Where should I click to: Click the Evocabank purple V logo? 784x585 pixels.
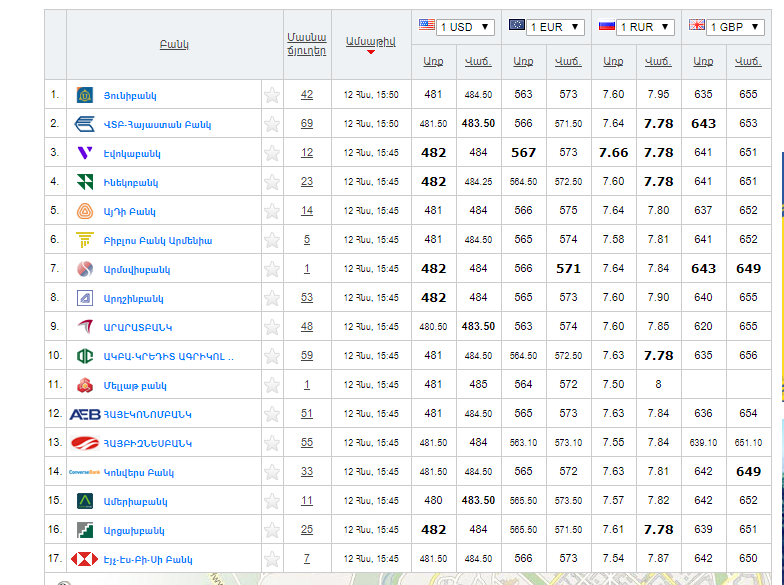(x=84, y=152)
